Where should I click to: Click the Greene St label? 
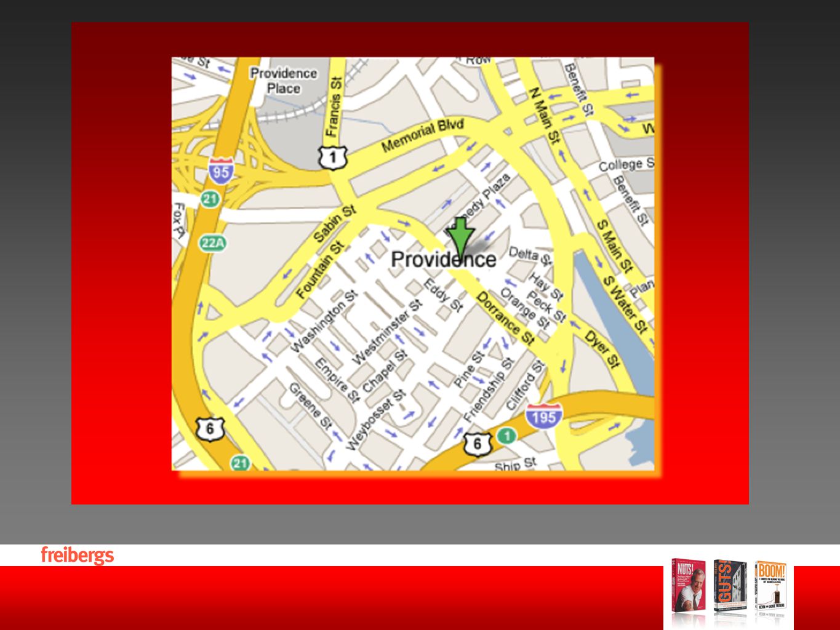311,405
